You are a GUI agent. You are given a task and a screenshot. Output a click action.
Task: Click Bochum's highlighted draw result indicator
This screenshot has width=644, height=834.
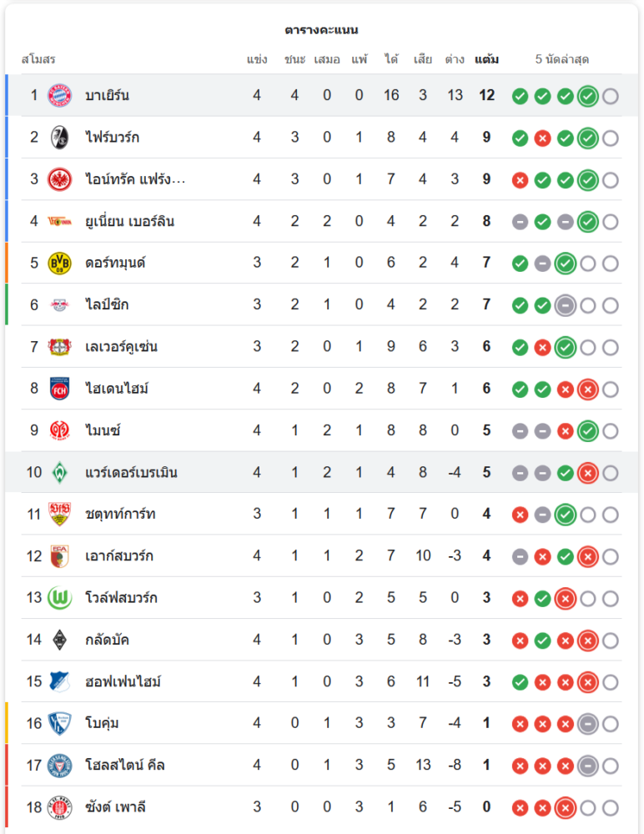click(588, 724)
